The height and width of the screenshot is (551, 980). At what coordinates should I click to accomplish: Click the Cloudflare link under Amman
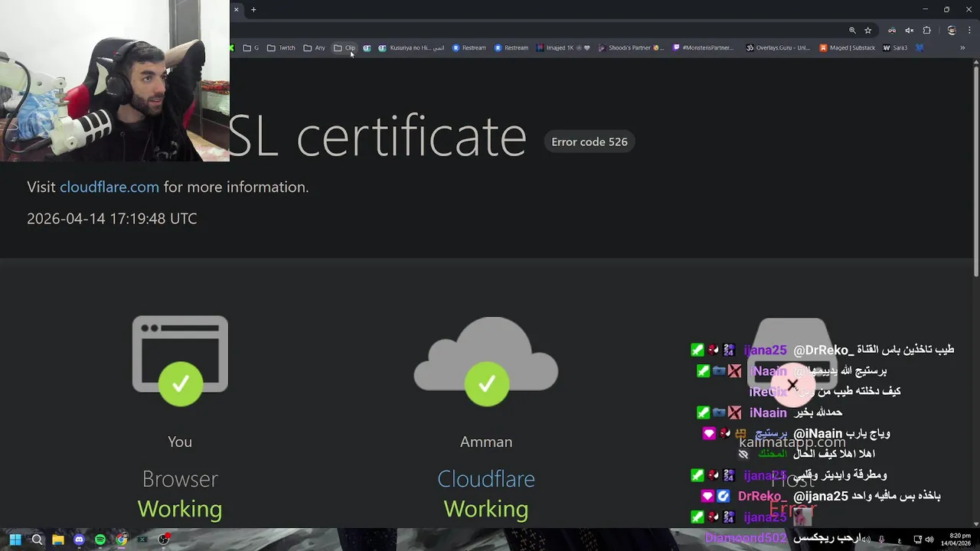(486, 479)
